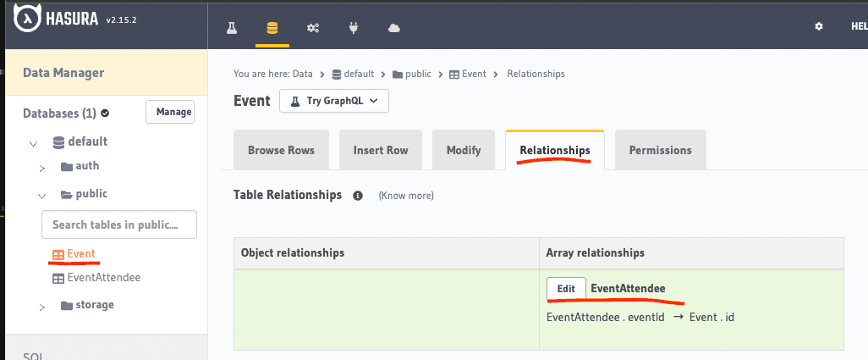Switch to the Permissions tab
Image resolution: width=868 pixels, height=360 pixels.
pos(660,151)
